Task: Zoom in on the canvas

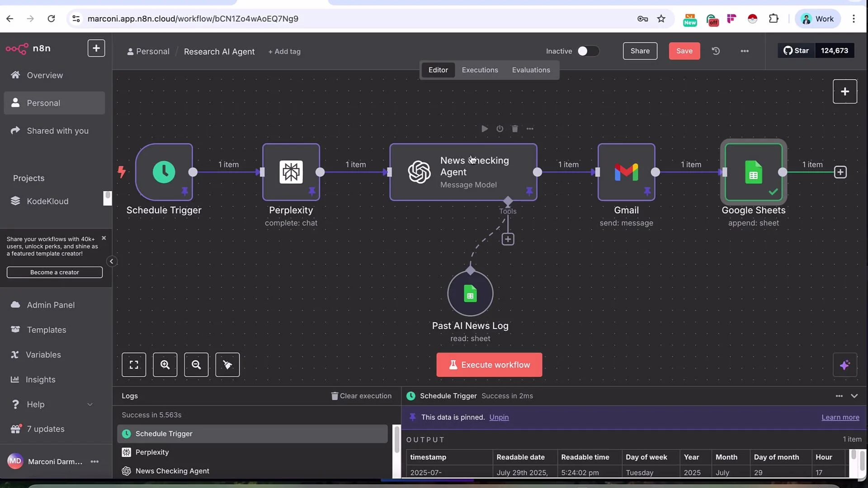Action: point(165,365)
